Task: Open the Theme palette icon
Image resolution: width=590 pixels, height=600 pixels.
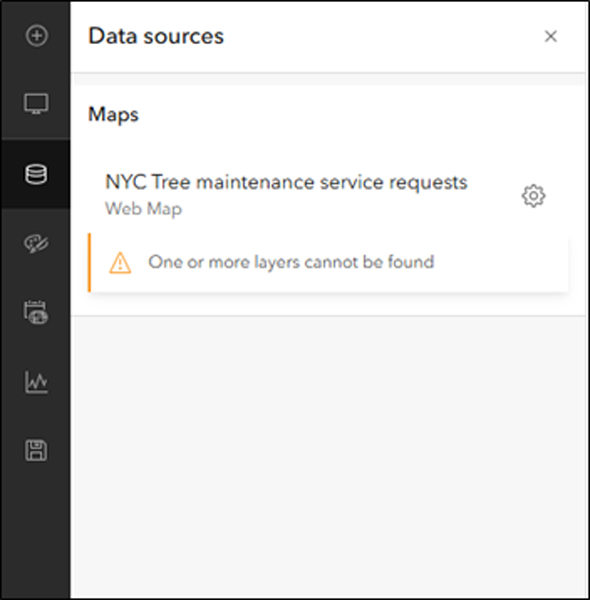Action: pyautogui.click(x=36, y=244)
